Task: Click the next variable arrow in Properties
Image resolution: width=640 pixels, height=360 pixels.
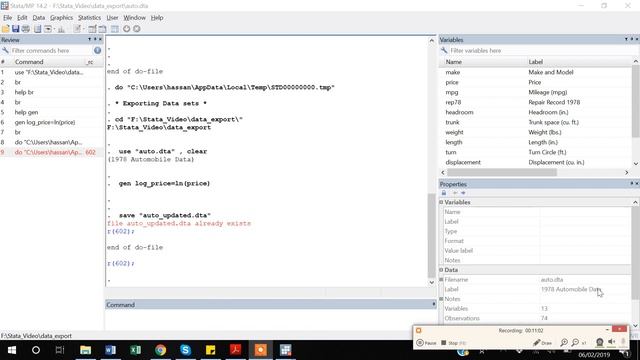Action: click(x=463, y=193)
